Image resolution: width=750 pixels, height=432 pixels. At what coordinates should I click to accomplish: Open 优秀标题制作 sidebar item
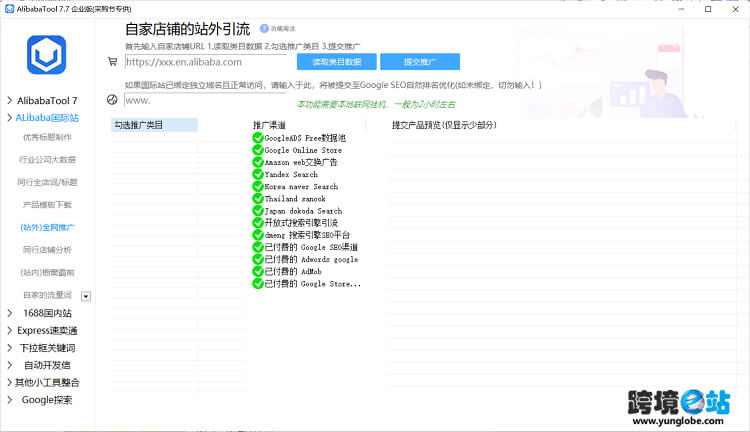[47, 137]
